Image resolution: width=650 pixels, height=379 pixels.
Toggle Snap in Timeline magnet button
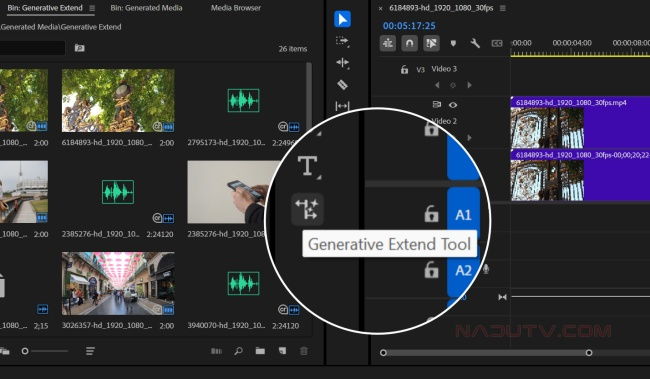pyautogui.click(x=410, y=43)
